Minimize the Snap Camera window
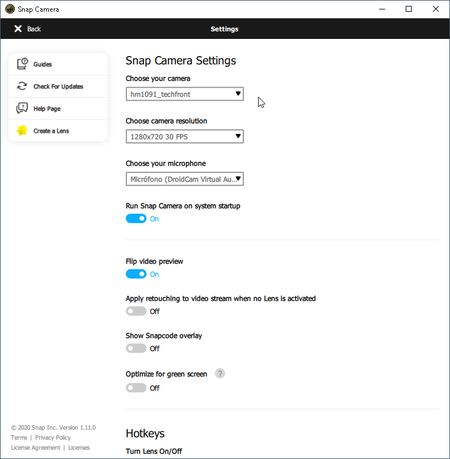450x459 pixels. pyautogui.click(x=382, y=9)
